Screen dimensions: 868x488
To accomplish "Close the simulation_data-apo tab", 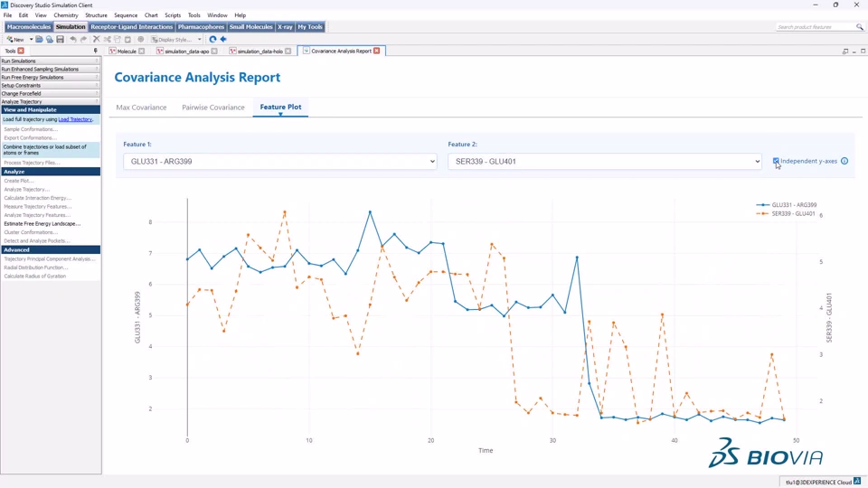I will tap(214, 51).
